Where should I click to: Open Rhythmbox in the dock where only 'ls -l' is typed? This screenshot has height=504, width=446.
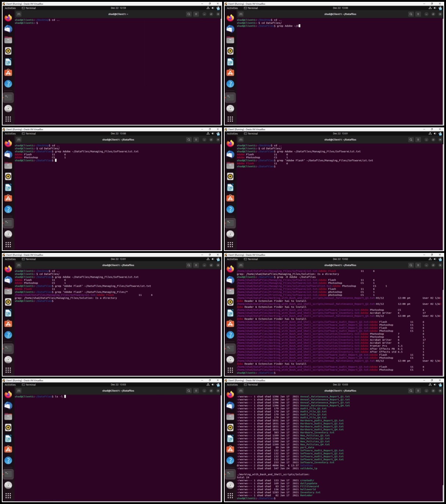pyautogui.click(x=8, y=428)
